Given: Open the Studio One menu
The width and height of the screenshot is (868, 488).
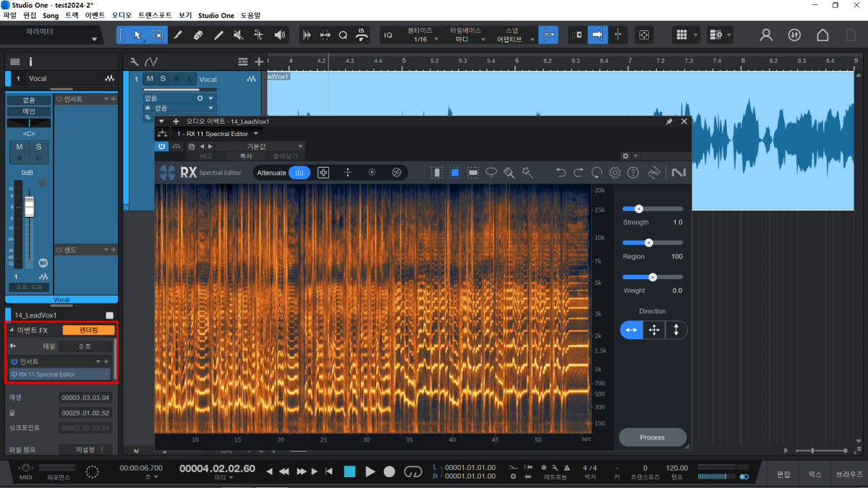Looking at the screenshot, I should pyautogui.click(x=216, y=15).
